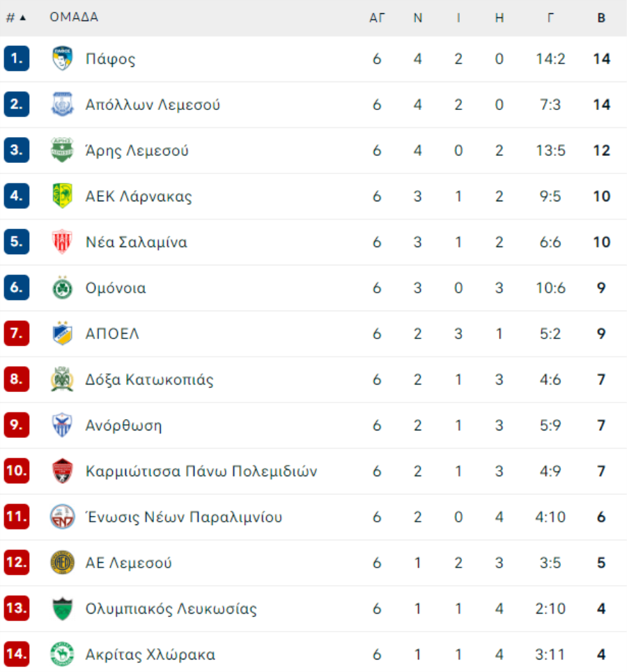
Task: Open the Ολυμπιακός Λευκωσίας team link
Action: tap(171, 609)
